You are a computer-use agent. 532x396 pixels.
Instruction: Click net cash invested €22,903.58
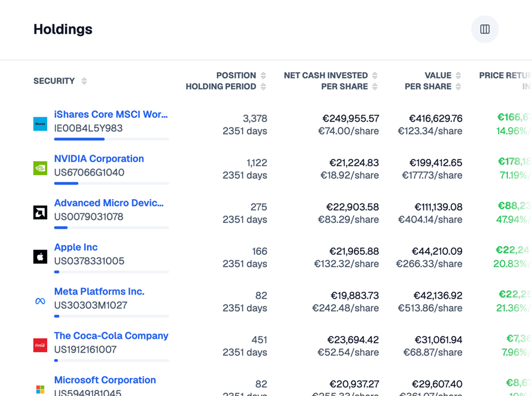pyautogui.click(x=352, y=207)
